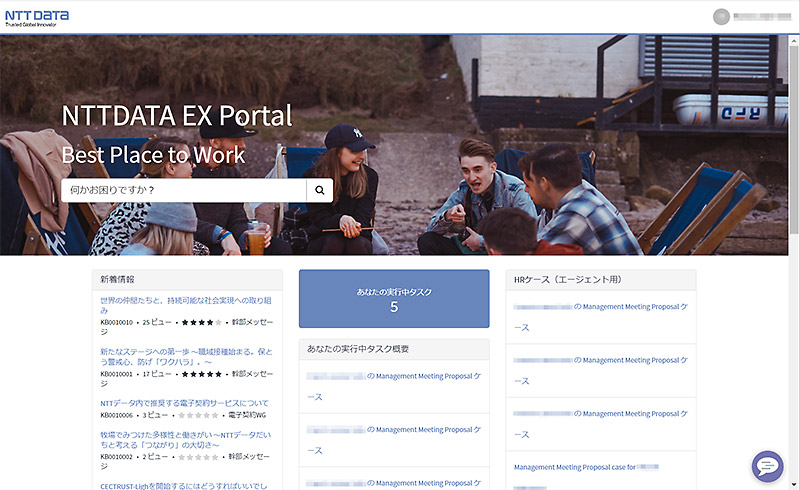The width and height of the screenshot is (800, 490).
Task: Click the 3 ビュー view count
Action: pos(155,415)
